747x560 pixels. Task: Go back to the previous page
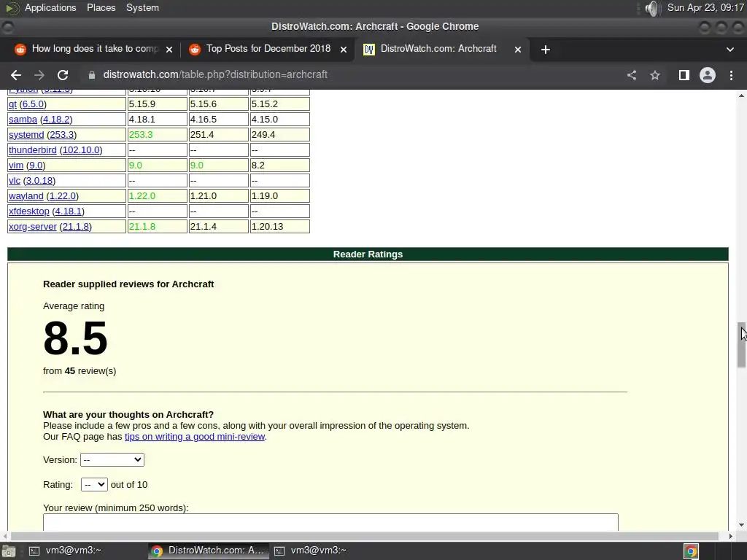(x=16, y=75)
